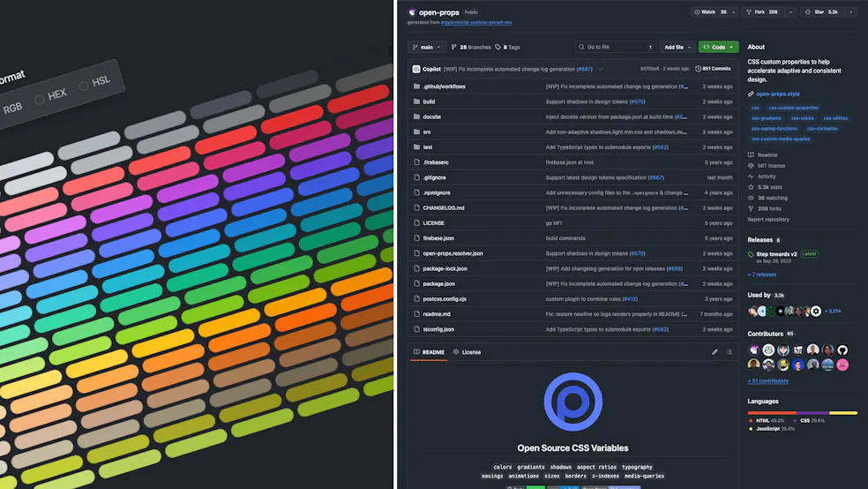
Task: Open the package-lock.json file
Action: point(445,268)
